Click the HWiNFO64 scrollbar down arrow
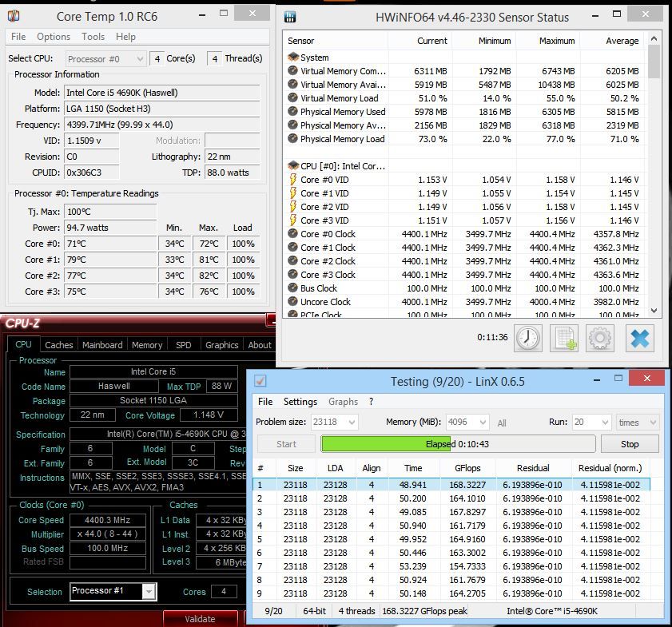Viewport: 672px width, 627px height. click(x=654, y=311)
